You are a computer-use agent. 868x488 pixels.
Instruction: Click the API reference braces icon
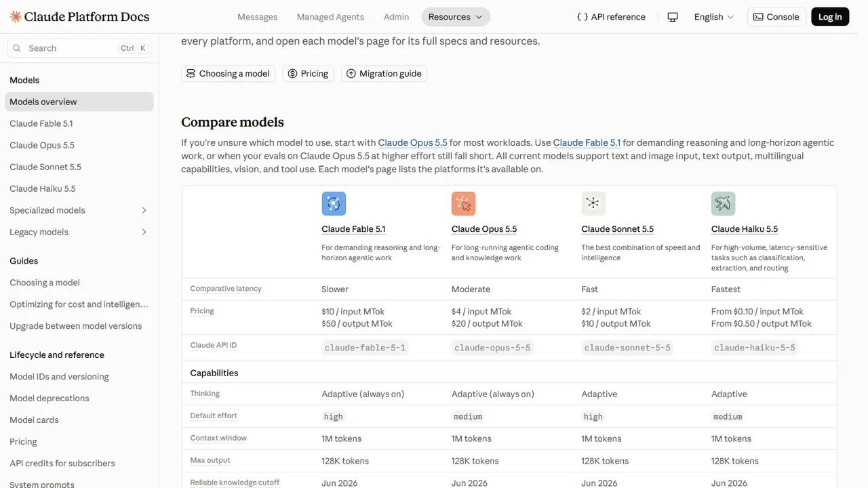(582, 17)
